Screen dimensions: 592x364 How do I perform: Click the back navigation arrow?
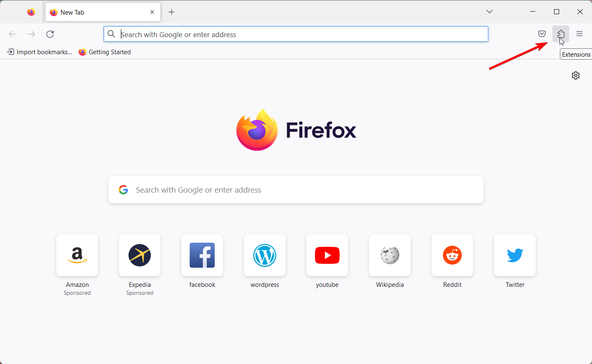click(13, 34)
